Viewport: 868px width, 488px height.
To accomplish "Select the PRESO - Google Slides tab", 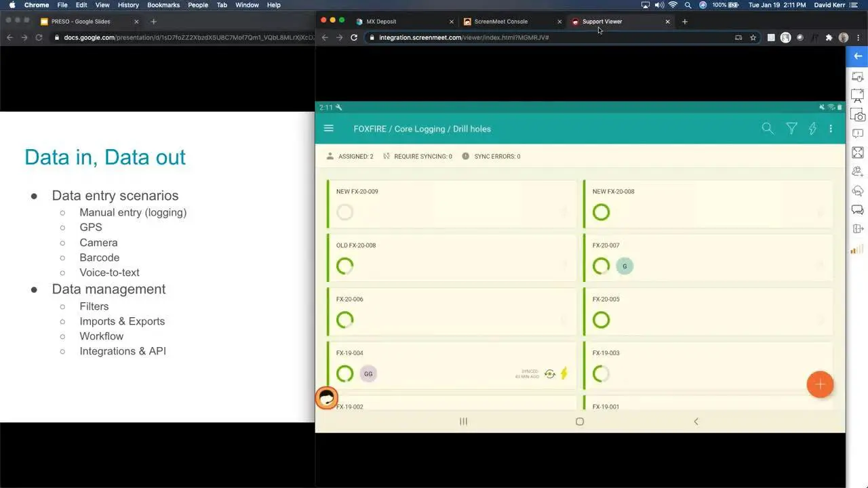I will click(x=90, y=22).
